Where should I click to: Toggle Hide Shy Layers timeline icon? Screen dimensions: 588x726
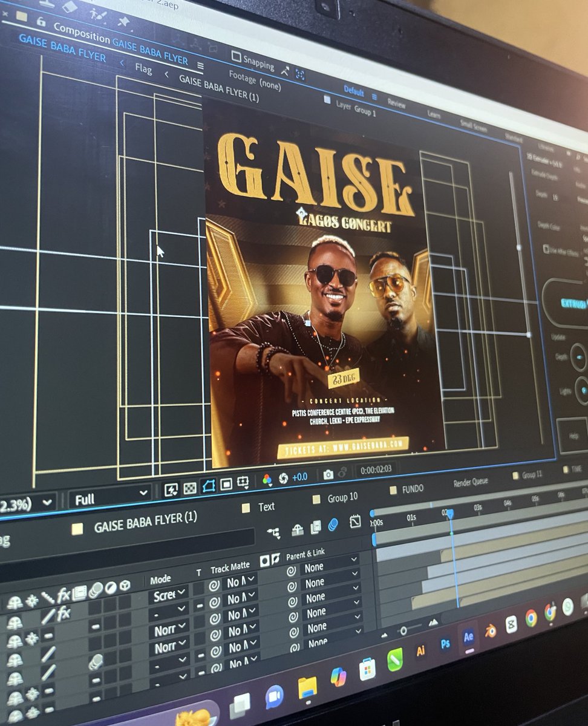(297, 530)
